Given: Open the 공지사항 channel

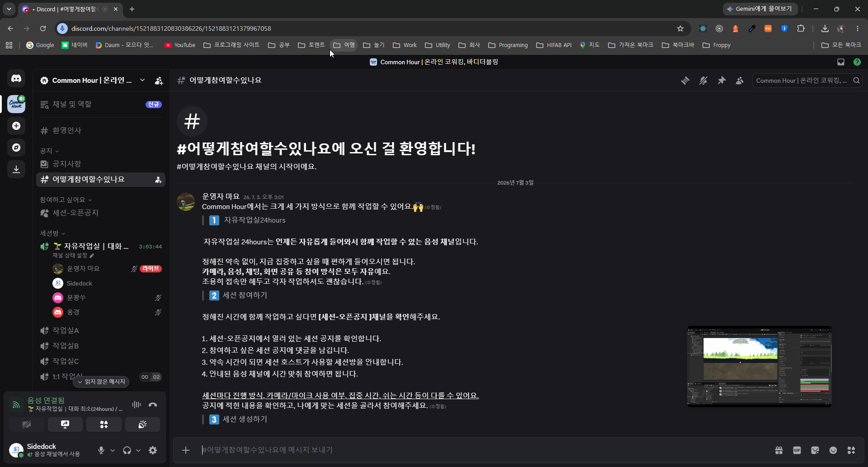Looking at the screenshot, I should pos(101,164).
